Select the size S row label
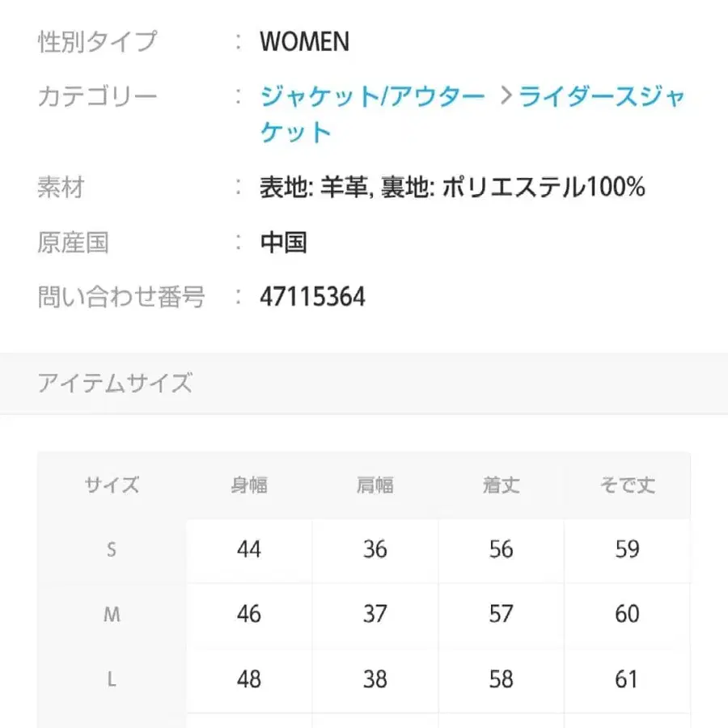The height and width of the screenshot is (728, 728). (112, 550)
